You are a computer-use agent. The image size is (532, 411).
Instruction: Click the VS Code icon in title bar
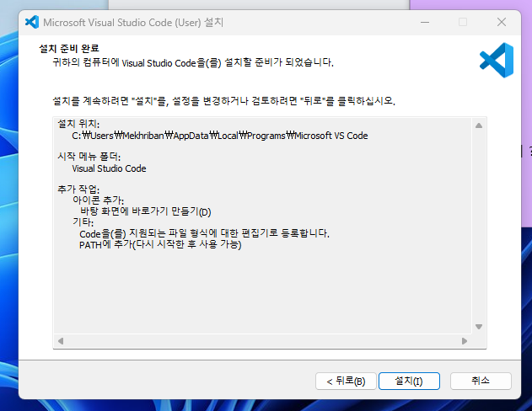pyautogui.click(x=32, y=23)
